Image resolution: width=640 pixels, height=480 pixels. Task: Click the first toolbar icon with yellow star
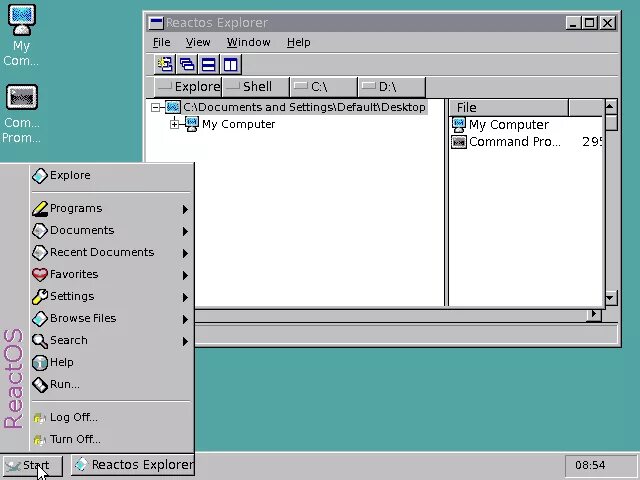164,64
